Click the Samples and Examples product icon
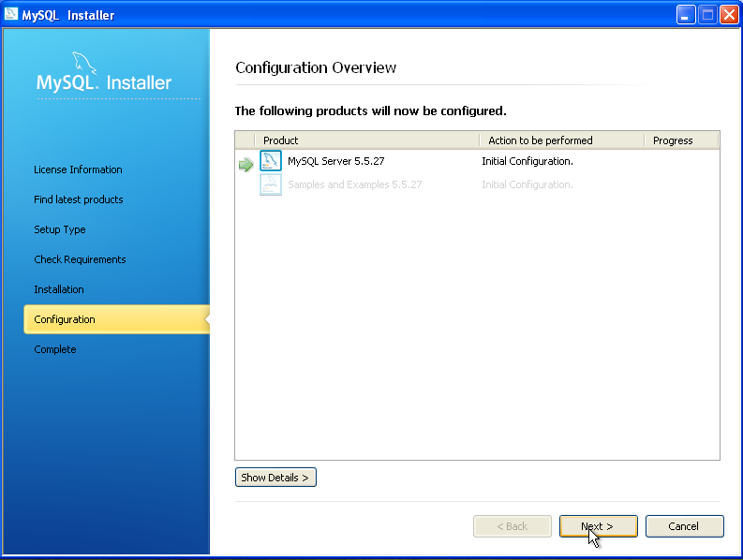Viewport: 743px width, 560px height. tap(271, 184)
